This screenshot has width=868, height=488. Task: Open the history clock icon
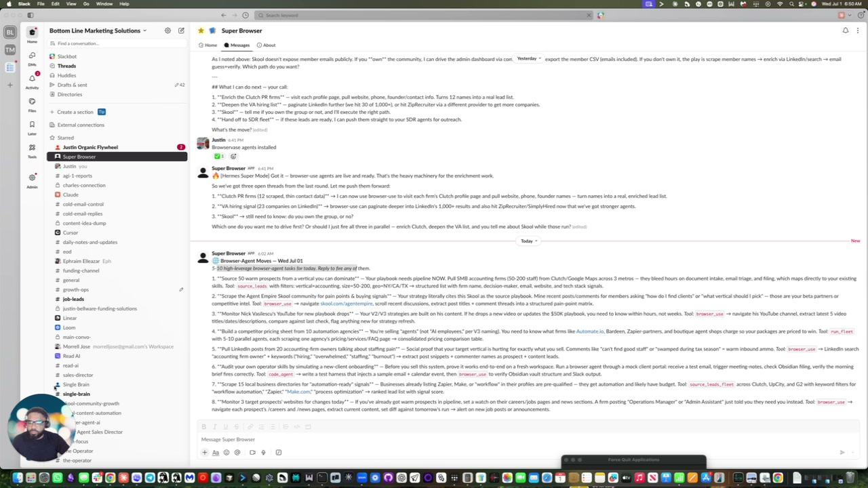(x=245, y=15)
